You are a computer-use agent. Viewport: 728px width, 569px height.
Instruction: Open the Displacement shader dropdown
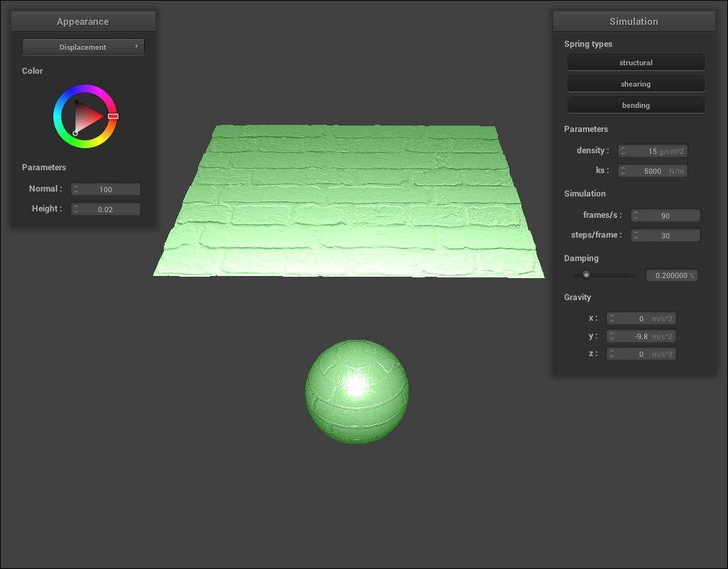(x=82, y=47)
